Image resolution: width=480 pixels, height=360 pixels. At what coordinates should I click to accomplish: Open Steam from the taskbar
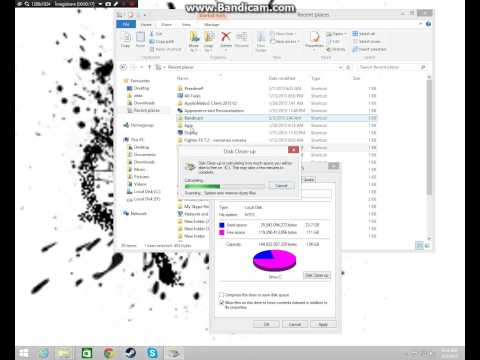pyautogui.click(x=130, y=353)
